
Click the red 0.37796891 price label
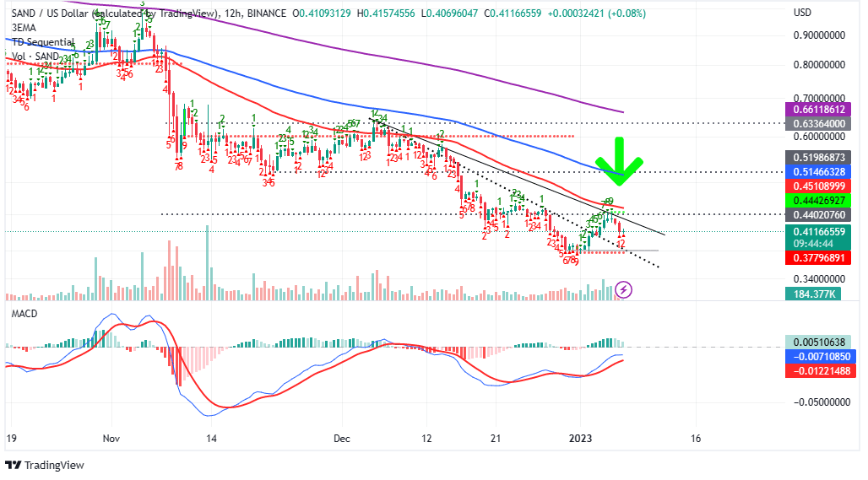(x=819, y=257)
